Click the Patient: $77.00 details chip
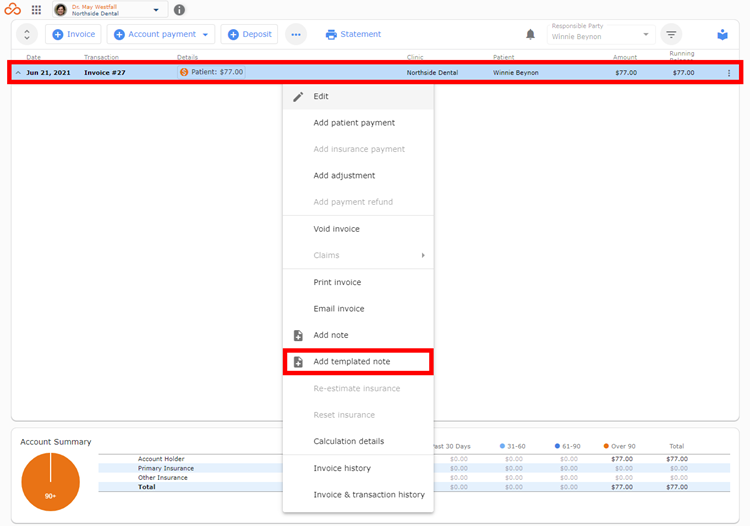The image size is (750, 526). point(211,72)
